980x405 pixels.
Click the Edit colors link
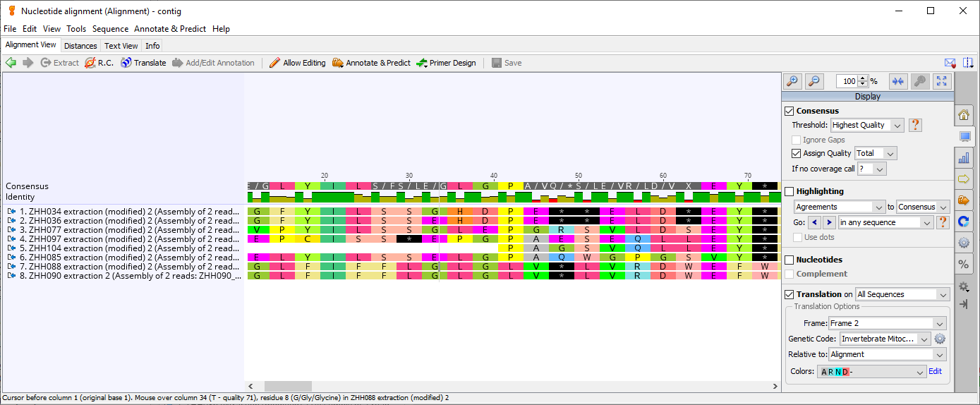click(935, 371)
